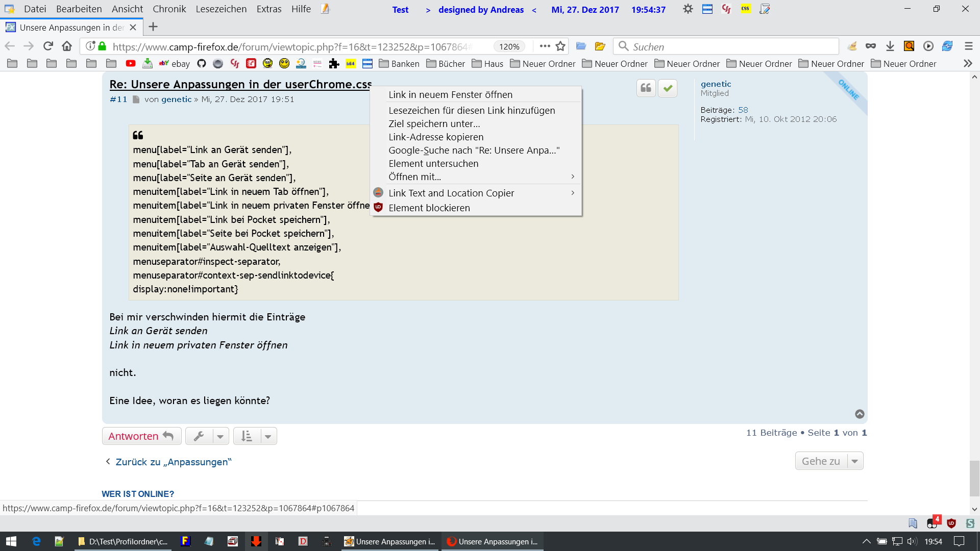
Task: Select Link-Adresse kopieren context entry
Action: (x=436, y=137)
